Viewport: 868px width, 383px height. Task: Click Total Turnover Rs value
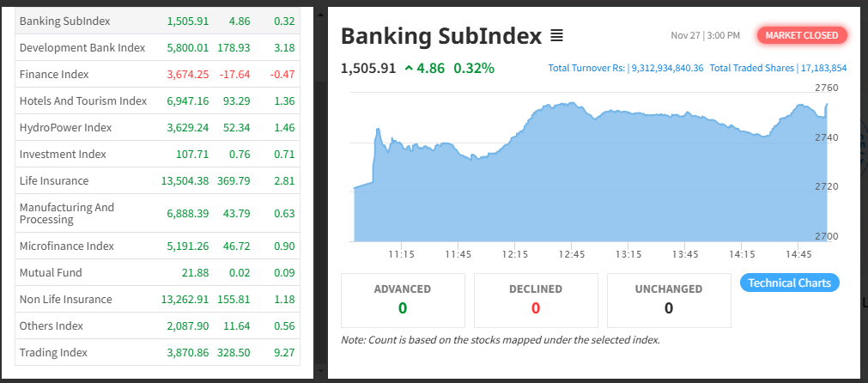pos(668,68)
